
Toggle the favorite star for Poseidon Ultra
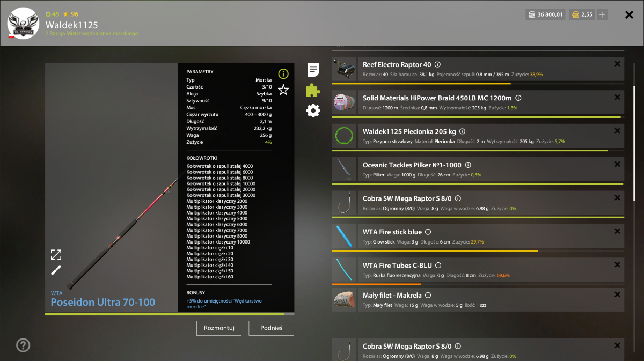pyautogui.click(x=283, y=90)
